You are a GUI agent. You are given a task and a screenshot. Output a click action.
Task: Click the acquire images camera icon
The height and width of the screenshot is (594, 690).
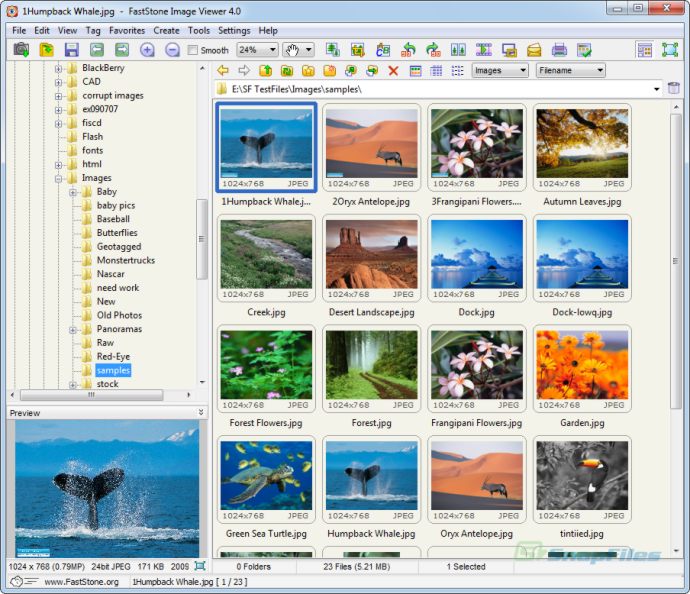[x=21, y=50]
